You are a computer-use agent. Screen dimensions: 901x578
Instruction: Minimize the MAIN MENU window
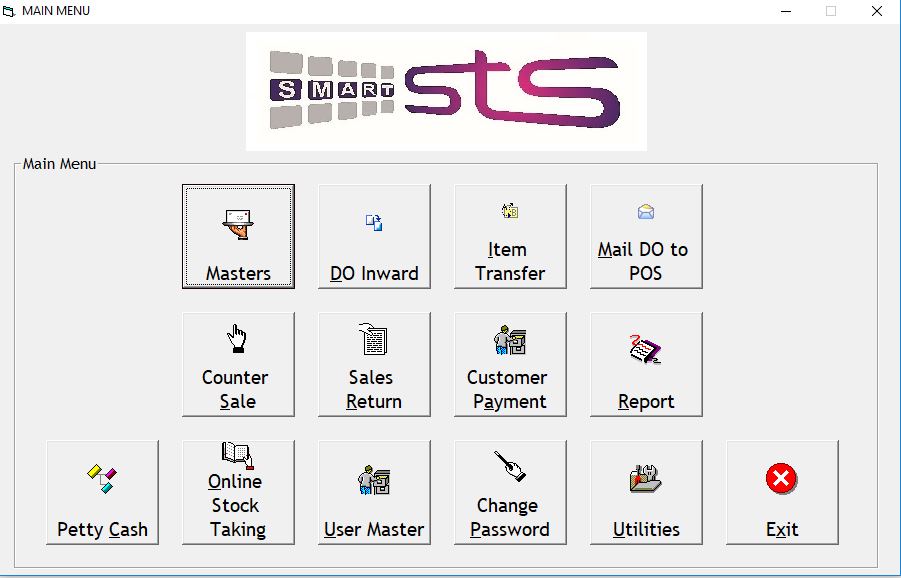(786, 11)
